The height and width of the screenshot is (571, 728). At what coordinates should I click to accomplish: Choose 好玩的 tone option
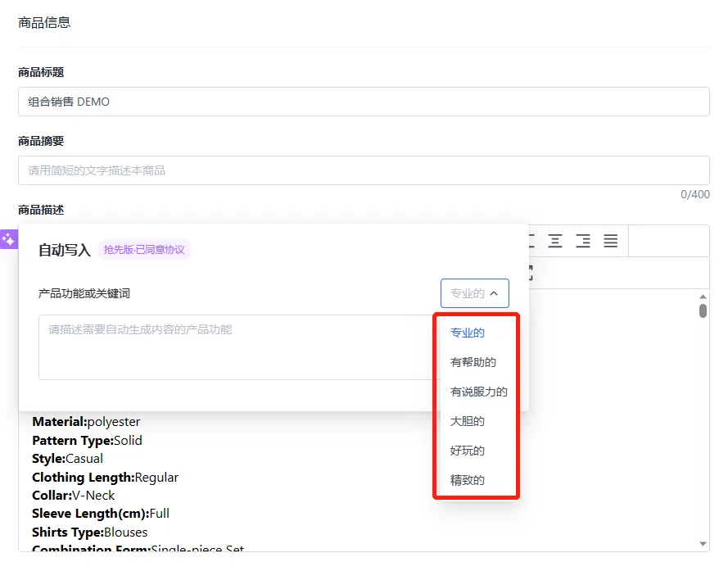tap(468, 451)
